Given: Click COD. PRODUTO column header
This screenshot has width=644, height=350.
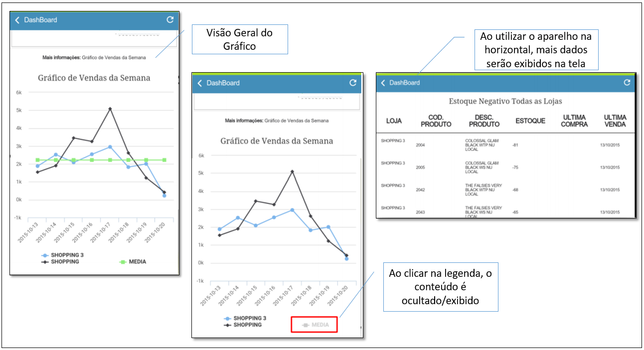Looking at the screenshot, I should point(436,121).
